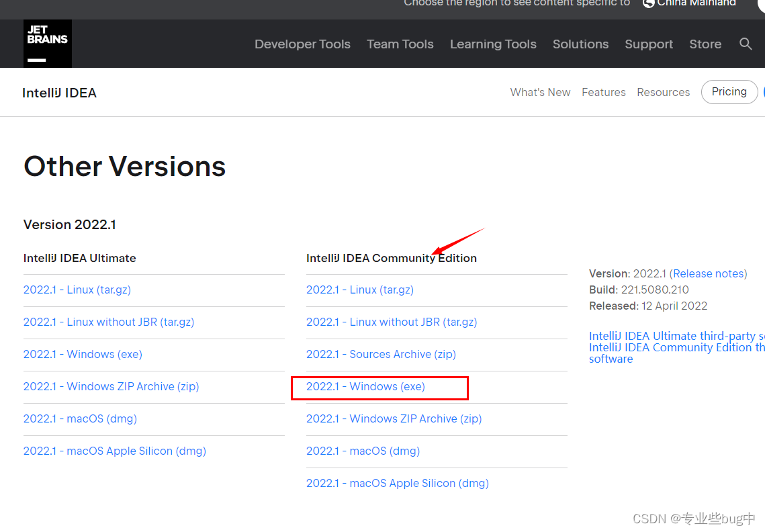Download Ultimate 2022.1 macOS (dmg)

point(80,418)
